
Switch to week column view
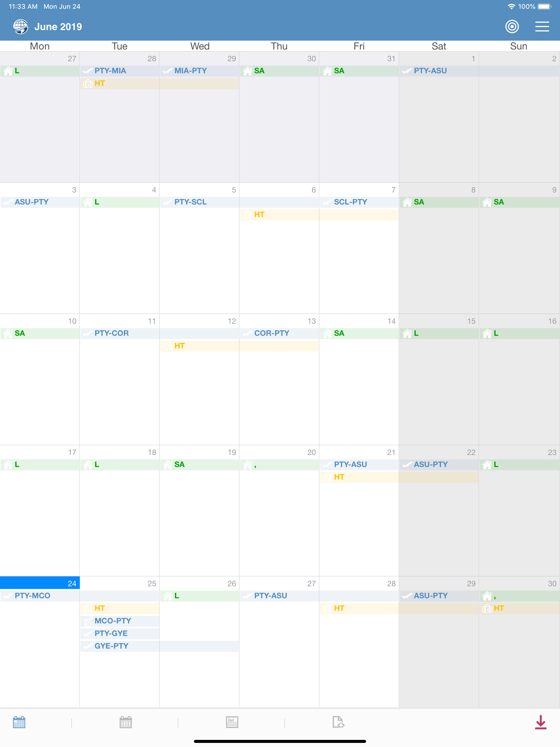pos(126,722)
